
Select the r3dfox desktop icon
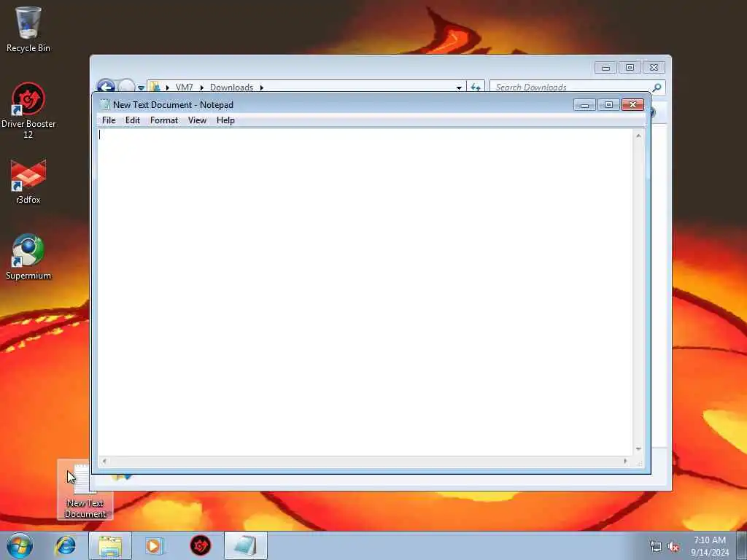click(x=28, y=182)
